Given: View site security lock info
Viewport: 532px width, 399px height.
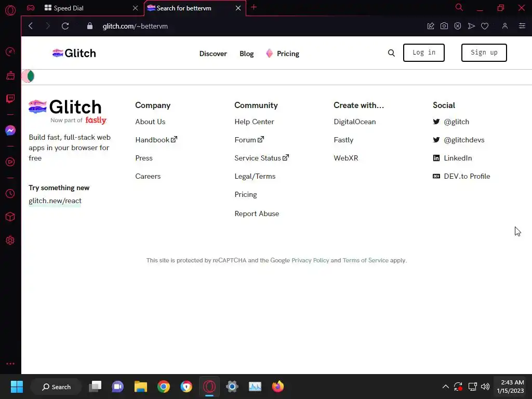Looking at the screenshot, I should [x=89, y=26].
